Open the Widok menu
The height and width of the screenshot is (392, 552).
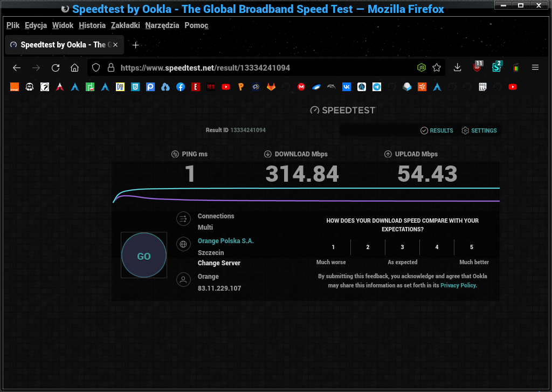click(x=63, y=25)
